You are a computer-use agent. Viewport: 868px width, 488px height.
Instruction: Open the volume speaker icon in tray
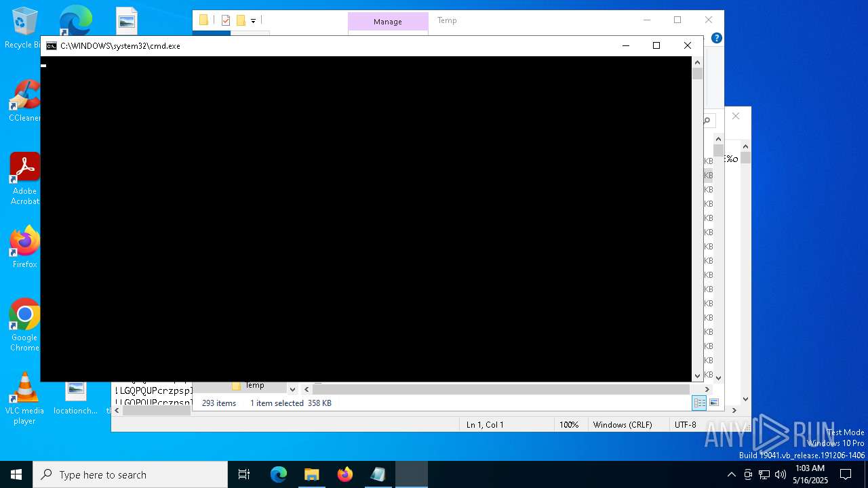(x=781, y=474)
